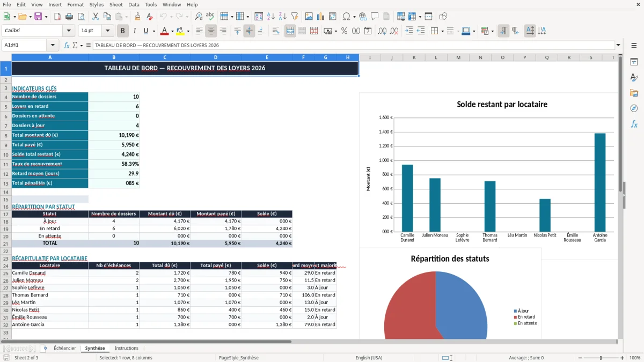The width and height of the screenshot is (644, 362).
Task: Open the sidebar Navigator compass icon
Action: pos(634,108)
